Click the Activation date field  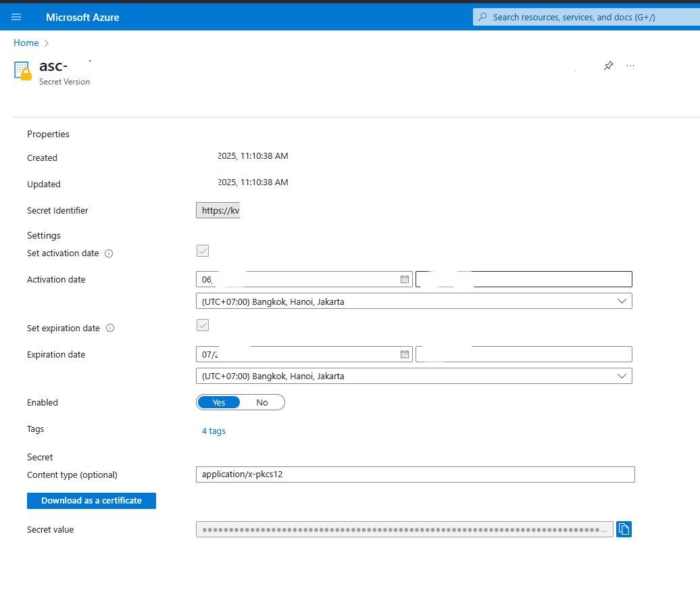pyautogui.click(x=304, y=279)
